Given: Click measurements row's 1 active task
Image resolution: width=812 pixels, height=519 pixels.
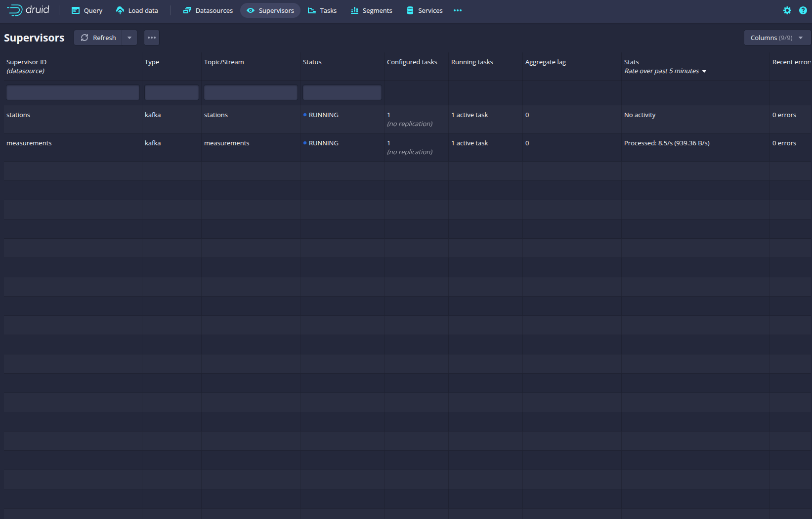Looking at the screenshot, I should point(470,143).
